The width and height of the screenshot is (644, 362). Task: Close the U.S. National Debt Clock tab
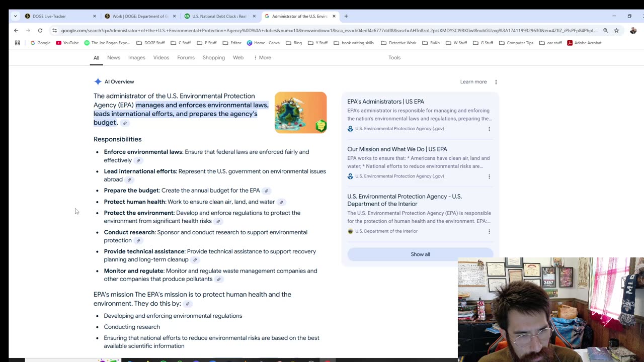pos(254,16)
